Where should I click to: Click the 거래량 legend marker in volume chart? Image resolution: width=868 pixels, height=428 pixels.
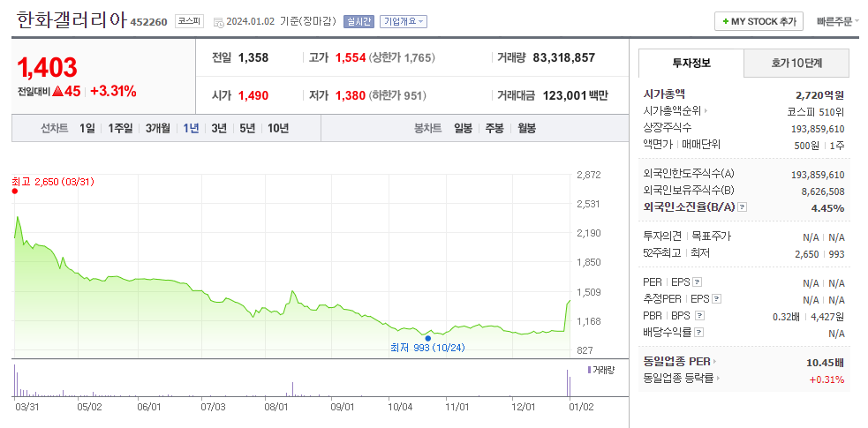589,370
